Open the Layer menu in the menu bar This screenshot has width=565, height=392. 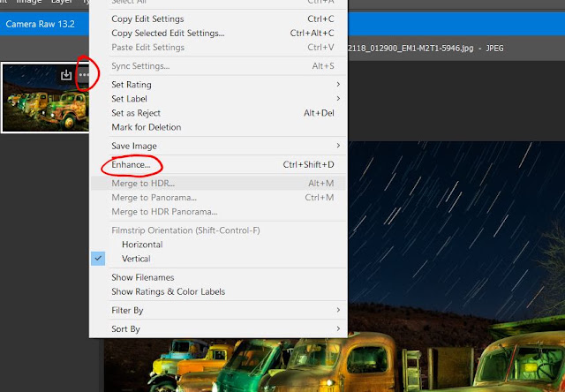click(62, 2)
